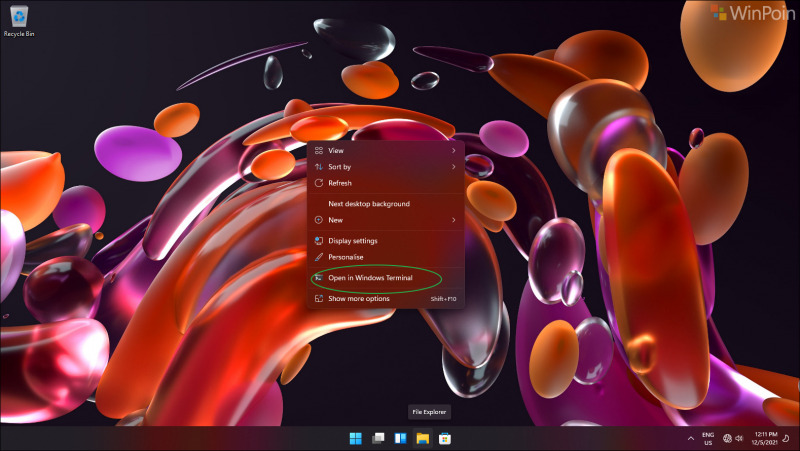Click the volume speaker icon
The image size is (800, 451).
(740, 438)
